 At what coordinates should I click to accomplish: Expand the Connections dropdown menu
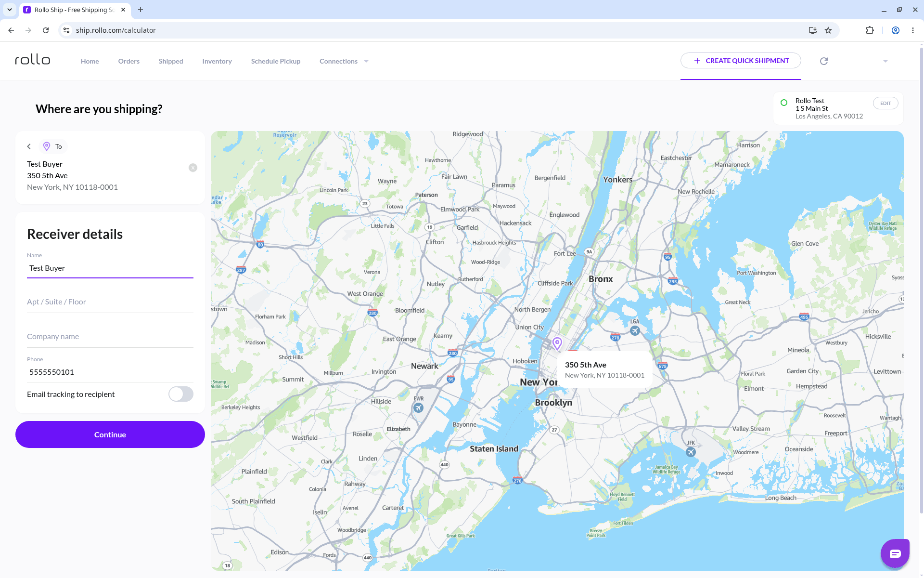[x=344, y=61]
